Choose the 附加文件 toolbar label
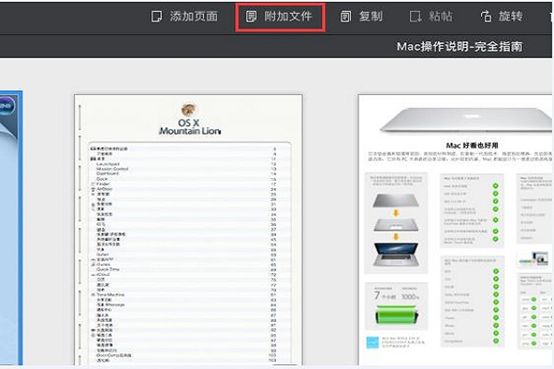The image size is (554, 369). pos(288,16)
